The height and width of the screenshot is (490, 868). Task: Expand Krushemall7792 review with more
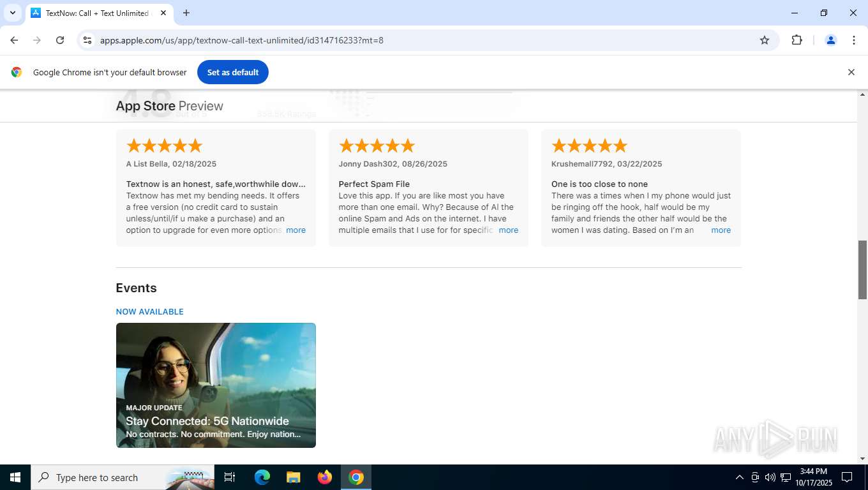721,230
